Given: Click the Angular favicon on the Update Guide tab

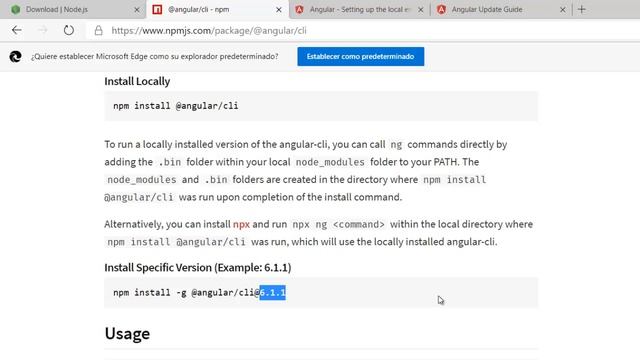Looking at the screenshot, I should coord(441,9).
